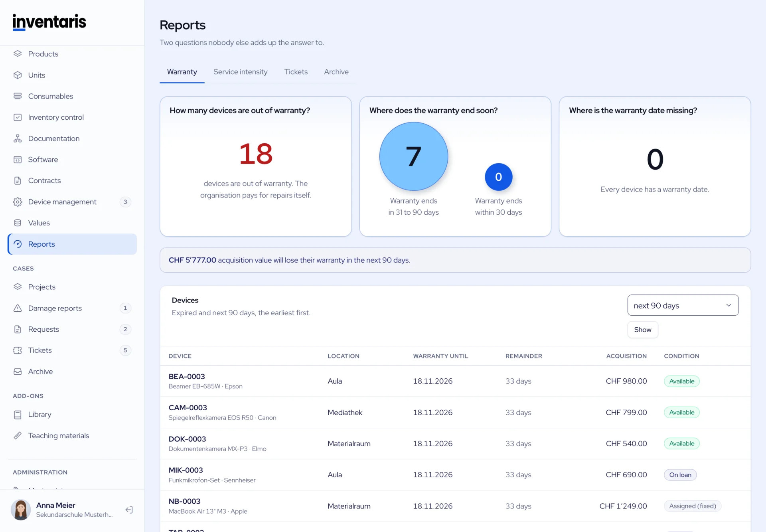
Task: Click the Projects layers icon
Action: click(x=18, y=287)
